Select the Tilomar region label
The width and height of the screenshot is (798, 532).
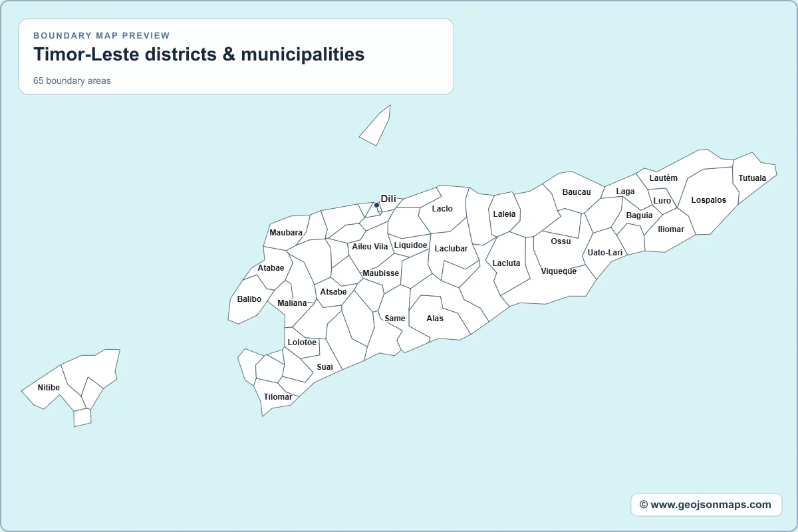coord(278,397)
